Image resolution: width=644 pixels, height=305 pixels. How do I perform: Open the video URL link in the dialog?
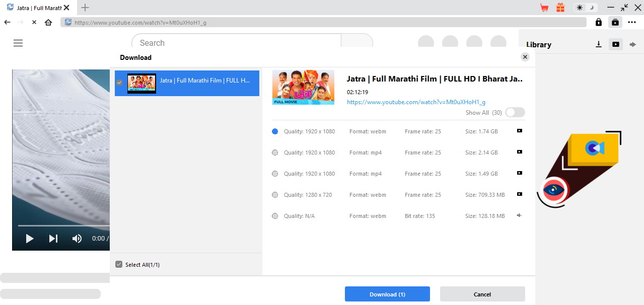pos(416,102)
